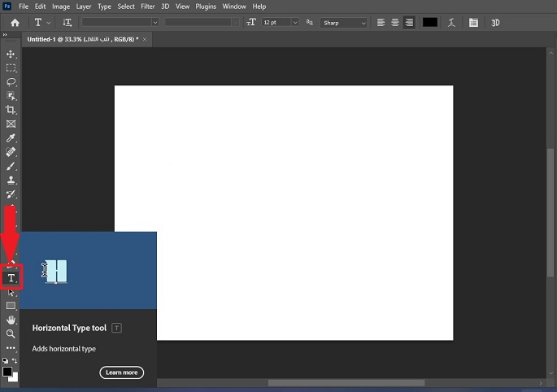Open the Help menu
557x392 pixels.
pos(259,7)
